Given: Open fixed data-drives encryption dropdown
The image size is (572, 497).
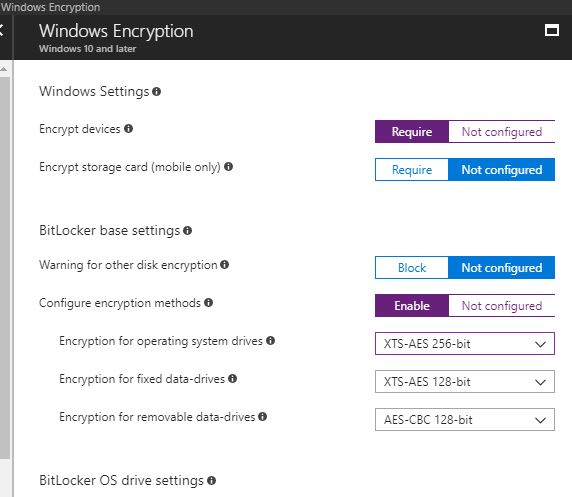Looking at the screenshot, I should point(465,382).
